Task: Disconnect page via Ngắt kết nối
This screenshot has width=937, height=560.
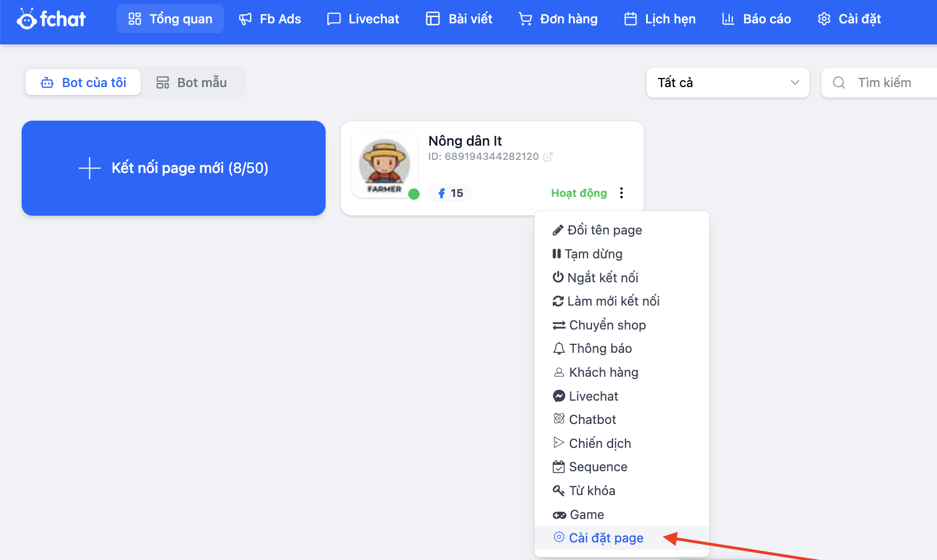Action: pos(595,278)
